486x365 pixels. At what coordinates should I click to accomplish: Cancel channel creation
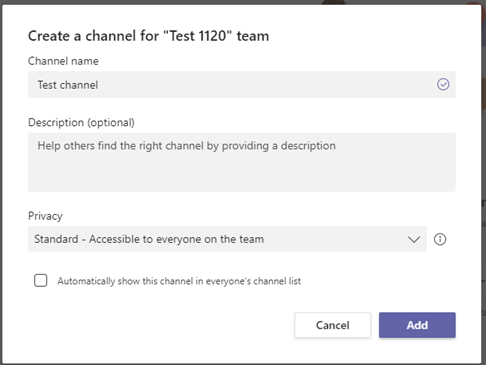click(332, 325)
